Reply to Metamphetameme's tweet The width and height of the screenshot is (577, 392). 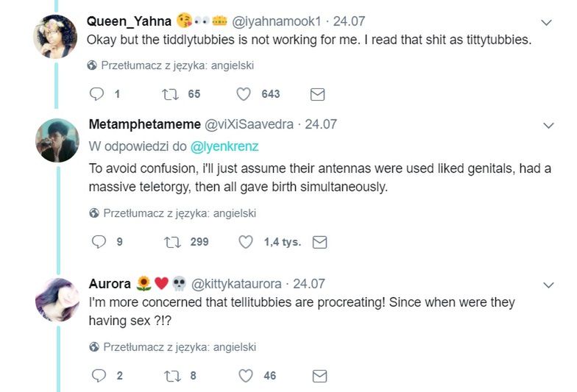tap(99, 242)
